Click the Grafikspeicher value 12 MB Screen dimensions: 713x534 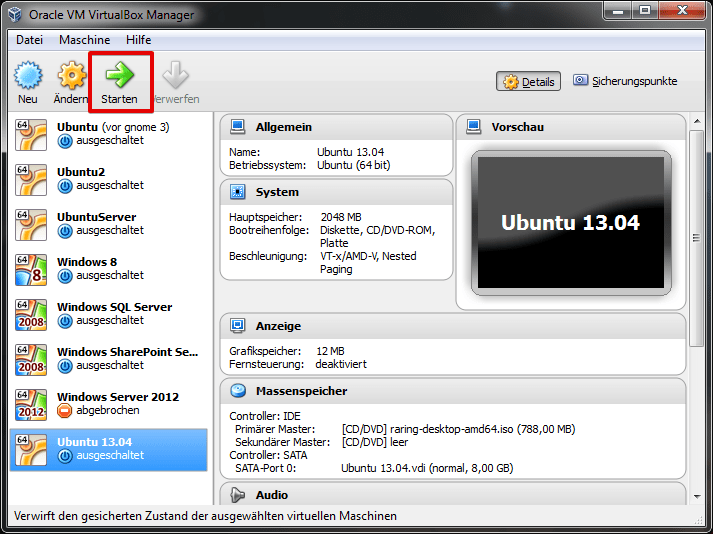330,351
